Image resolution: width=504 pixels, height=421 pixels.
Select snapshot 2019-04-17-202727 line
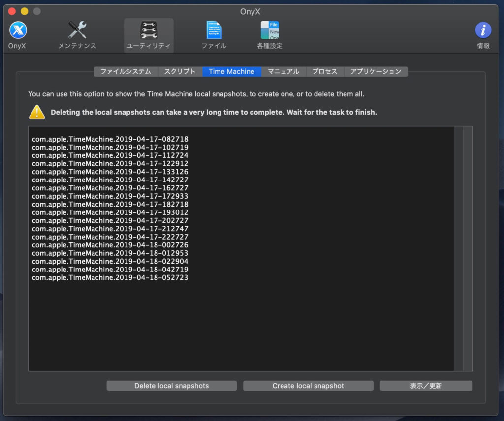pos(110,221)
